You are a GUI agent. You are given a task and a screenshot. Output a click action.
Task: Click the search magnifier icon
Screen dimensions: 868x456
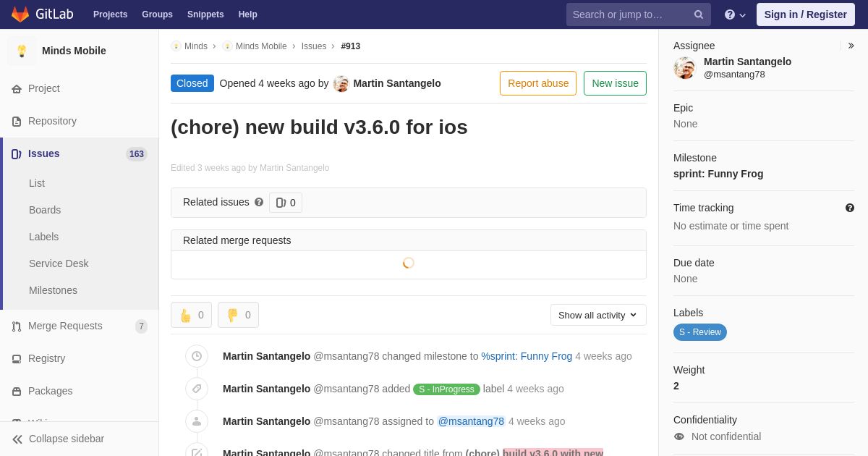699,14
